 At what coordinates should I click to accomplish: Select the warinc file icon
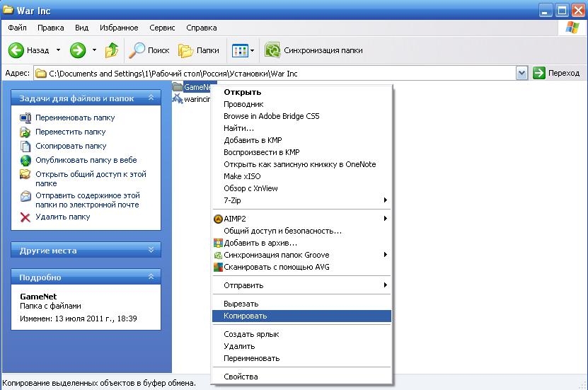178,99
